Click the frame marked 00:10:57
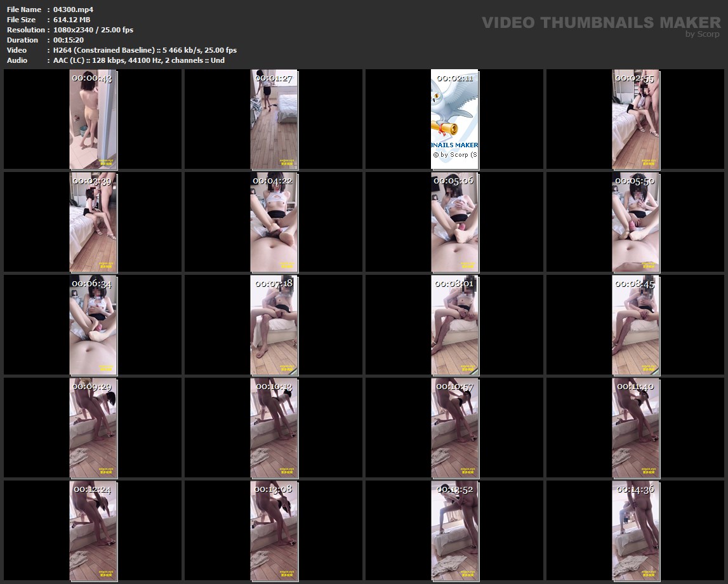The image size is (728, 584). (x=454, y=428)
